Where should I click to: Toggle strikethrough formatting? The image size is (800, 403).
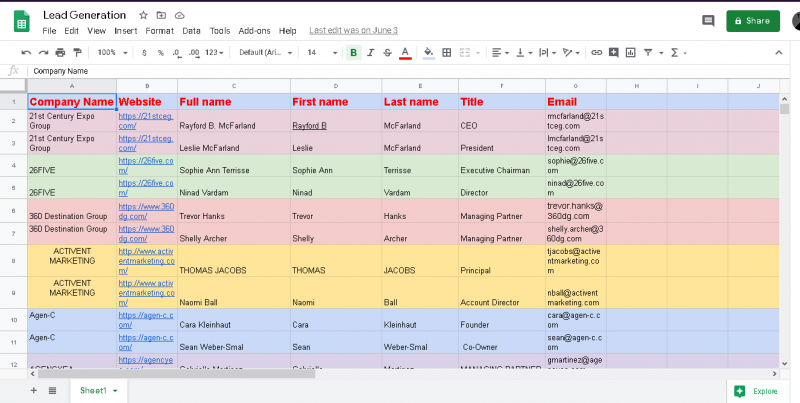pos(387,52)
